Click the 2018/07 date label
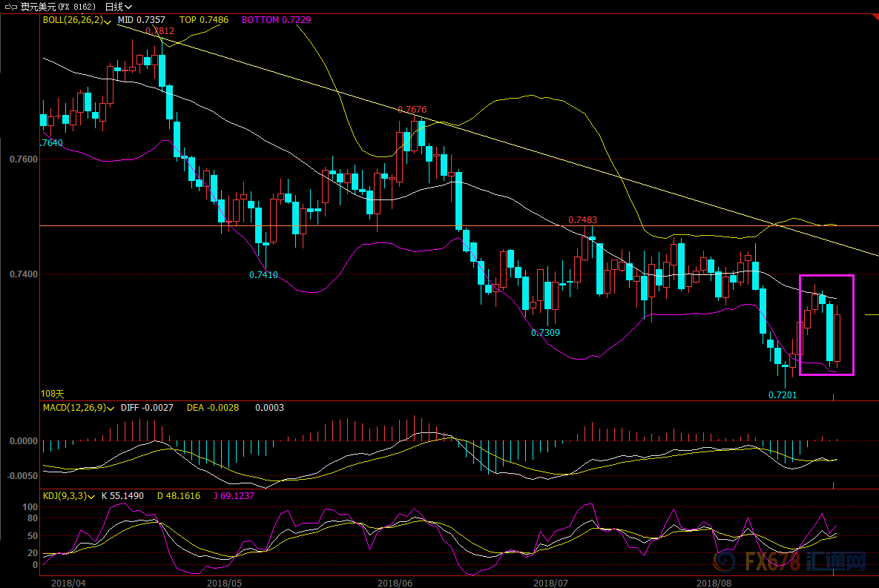Viewport: 879px width, 588px height. 550,583
